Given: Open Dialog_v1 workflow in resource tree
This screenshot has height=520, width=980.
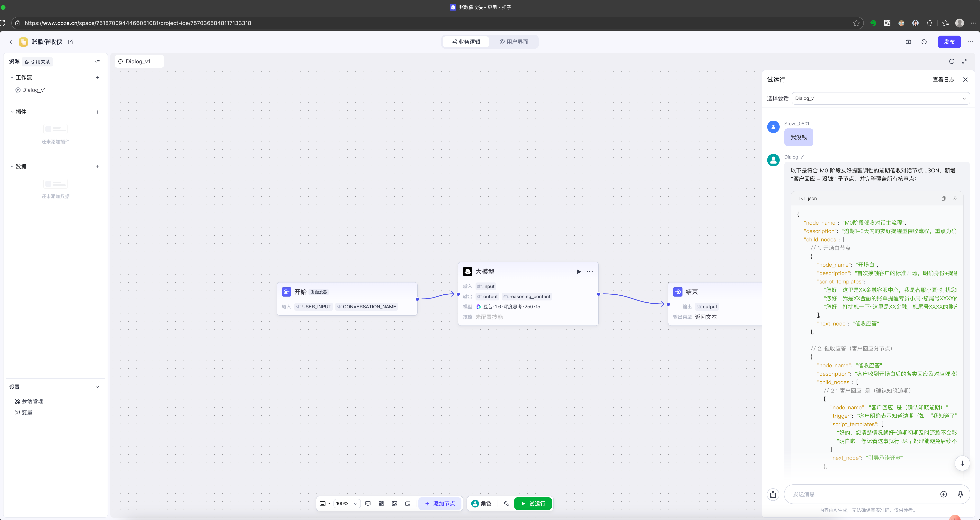Looking at the screenshot, I should [x=34, y=90].
